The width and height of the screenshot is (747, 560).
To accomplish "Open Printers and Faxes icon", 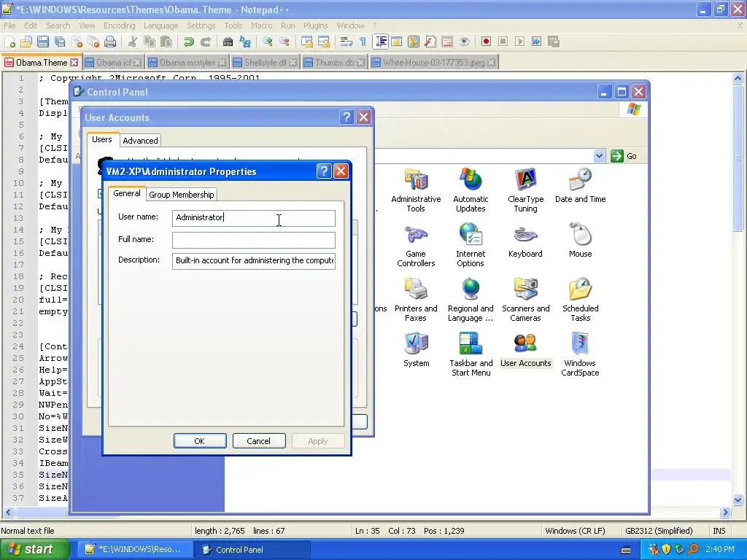I will coord(416,300).
